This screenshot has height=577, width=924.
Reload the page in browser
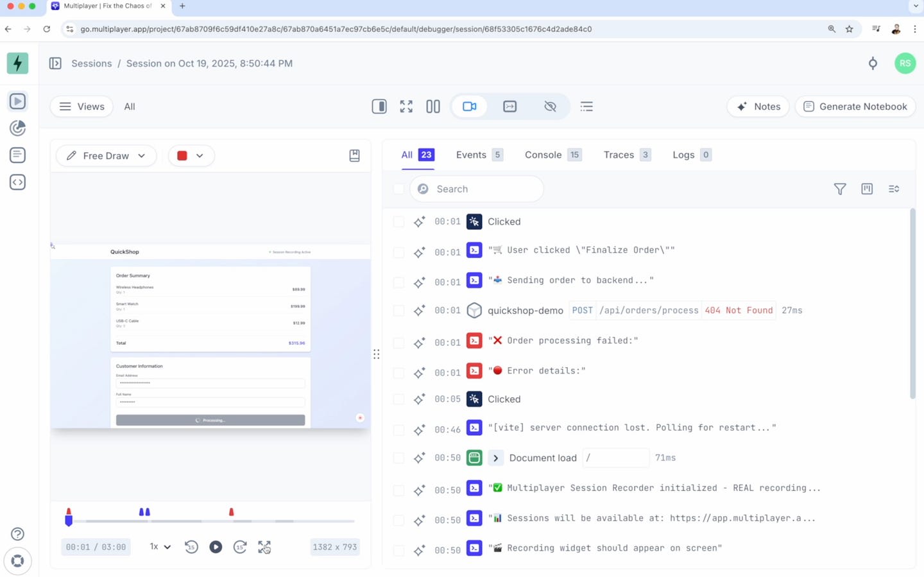pos(46,29)
